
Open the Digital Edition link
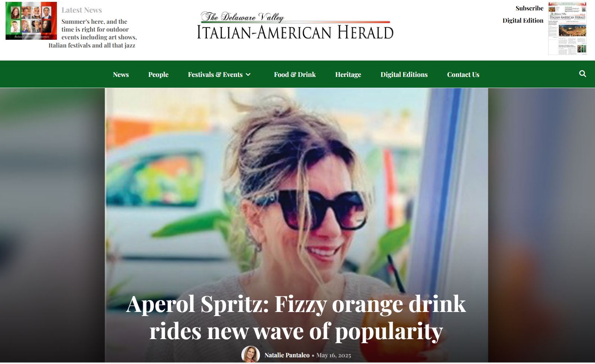(x=523, y=20)
